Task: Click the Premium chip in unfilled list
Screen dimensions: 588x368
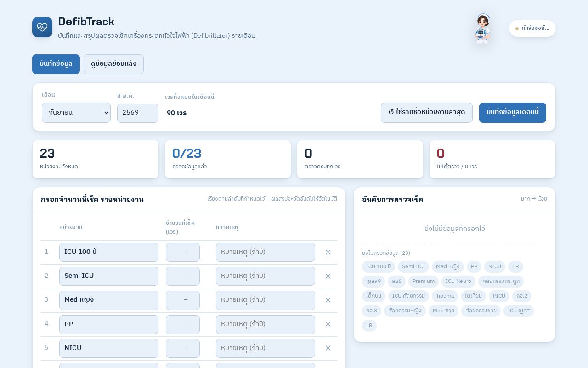Action: coord(424,282)
